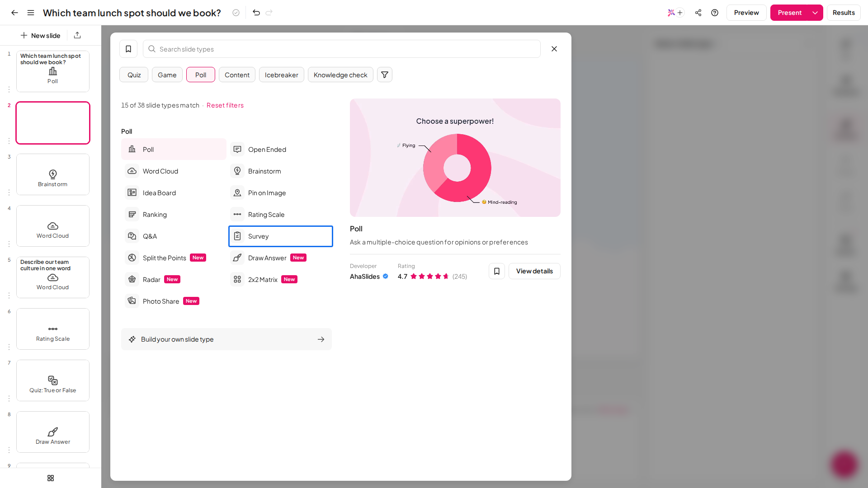Toggle the Icebreaker filter chip
Viewport: 868px width, 488px height.
coord(282,75)
